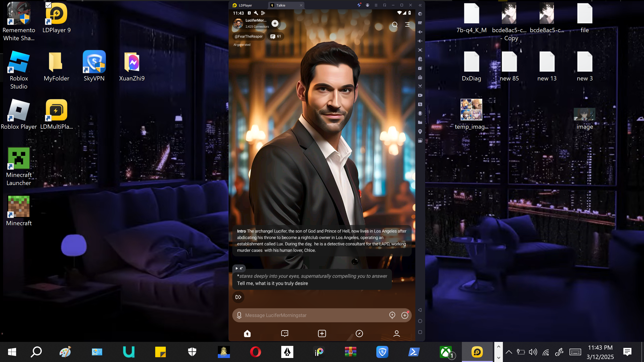
Task: Rotate screen using LDPlayer sidebar icon
Action: 420,141
